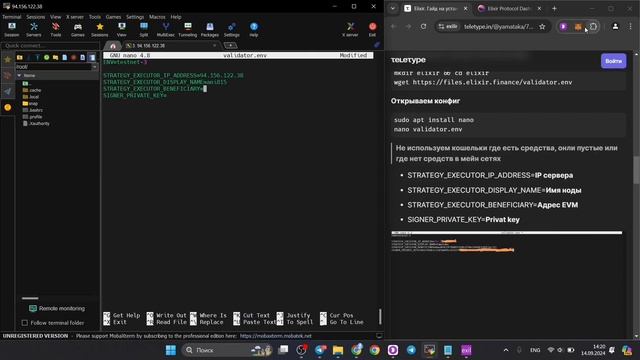Screen dimensions: 640x360
Task: Click the Войти button on teletype
Action: click(x=613, y=61)
